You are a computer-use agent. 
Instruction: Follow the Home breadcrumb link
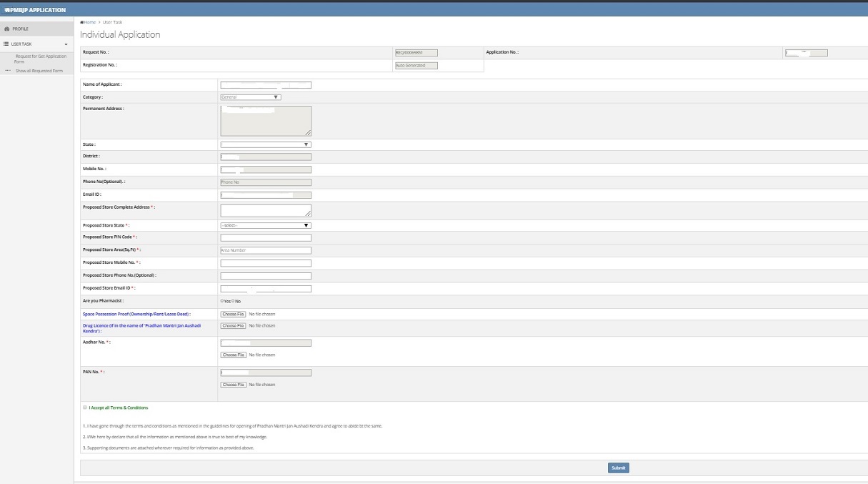(x=87, y=21)
